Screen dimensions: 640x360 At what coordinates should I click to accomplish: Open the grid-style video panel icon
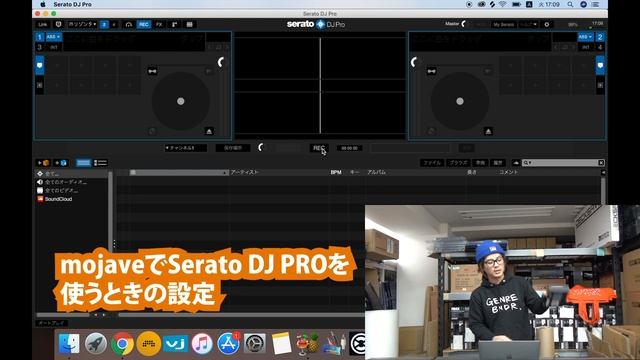[189, 24]
